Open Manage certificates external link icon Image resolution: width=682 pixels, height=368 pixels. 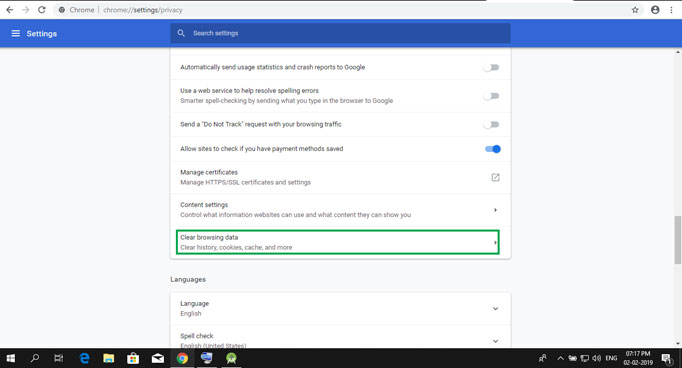[495, 177]
